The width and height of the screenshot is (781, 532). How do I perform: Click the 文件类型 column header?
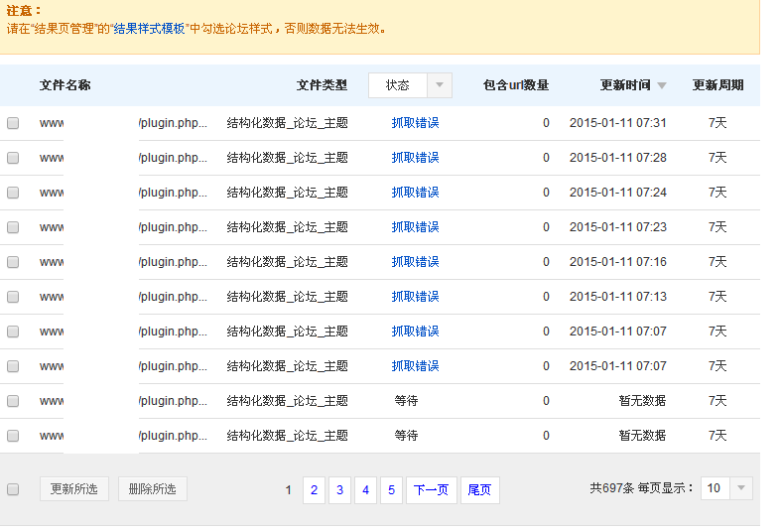(322, 85)
